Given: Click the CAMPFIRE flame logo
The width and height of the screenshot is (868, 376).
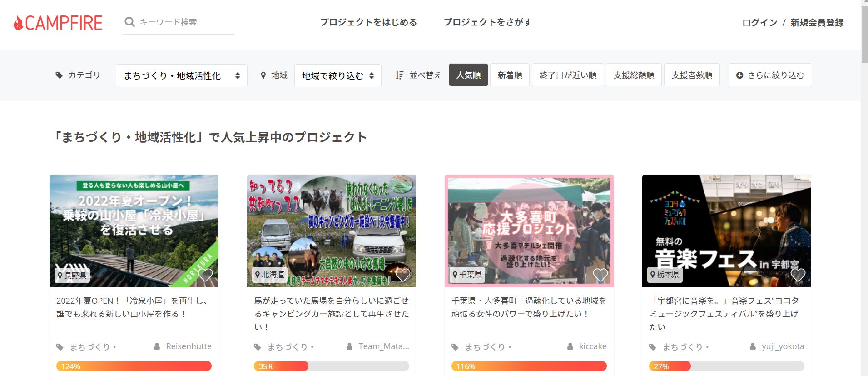Looking at the screenshot, I should click(58, 23).
